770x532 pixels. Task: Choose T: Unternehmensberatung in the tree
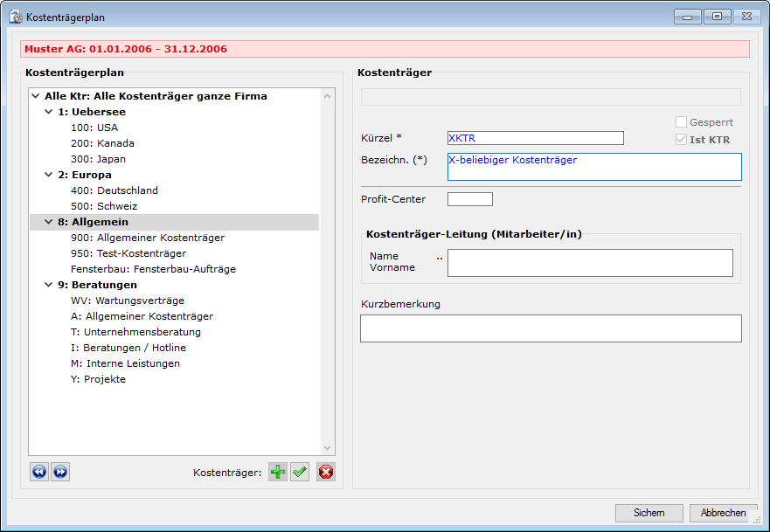pos(136,332)
